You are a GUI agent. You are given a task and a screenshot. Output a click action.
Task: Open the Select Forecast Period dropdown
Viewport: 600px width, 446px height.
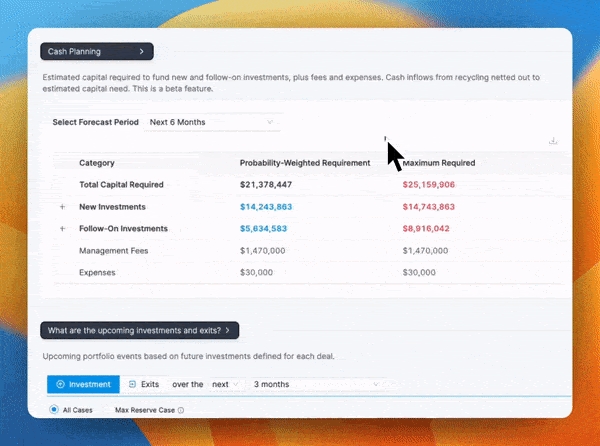(211, 122)
